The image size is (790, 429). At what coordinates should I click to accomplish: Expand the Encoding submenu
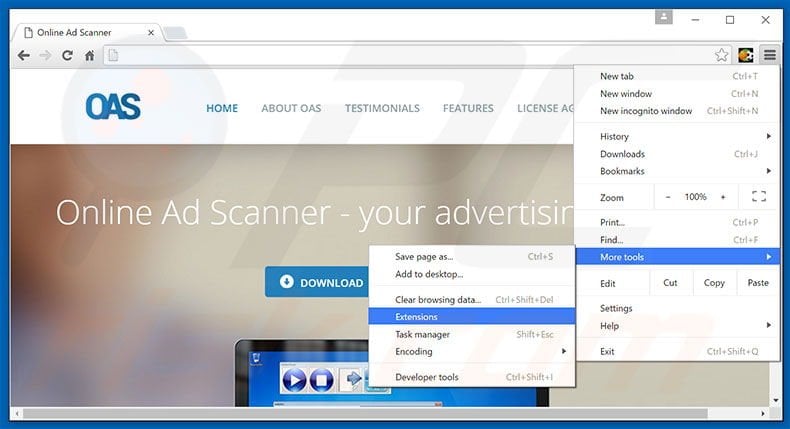pyautogui.click(x=472, y=352)
